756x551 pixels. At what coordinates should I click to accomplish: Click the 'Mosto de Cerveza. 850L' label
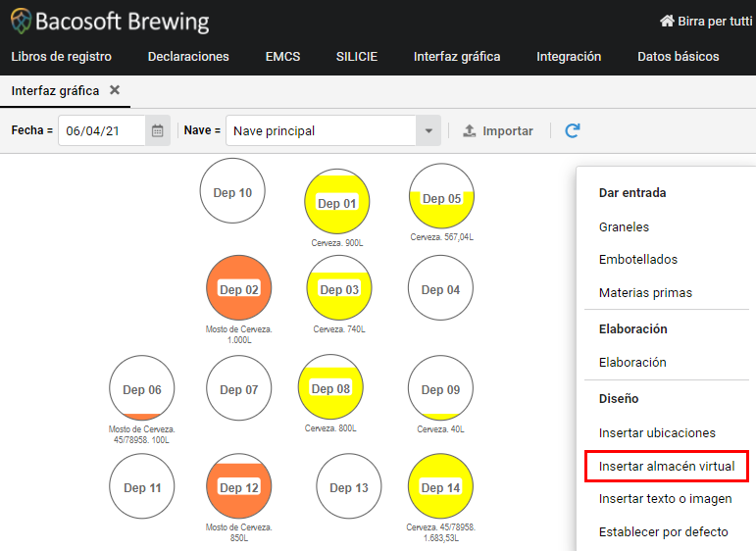point(239,532)
